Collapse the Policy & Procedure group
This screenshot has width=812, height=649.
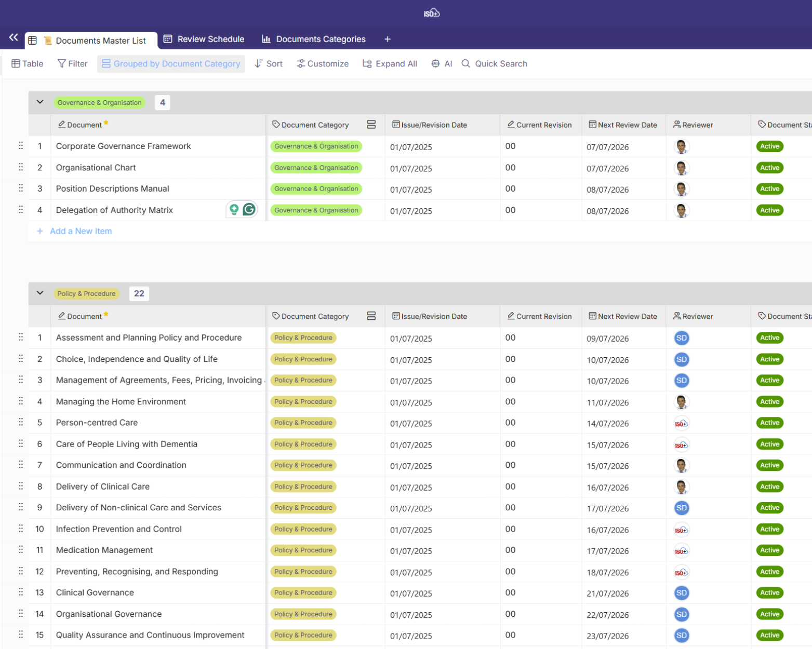(40, 293)
